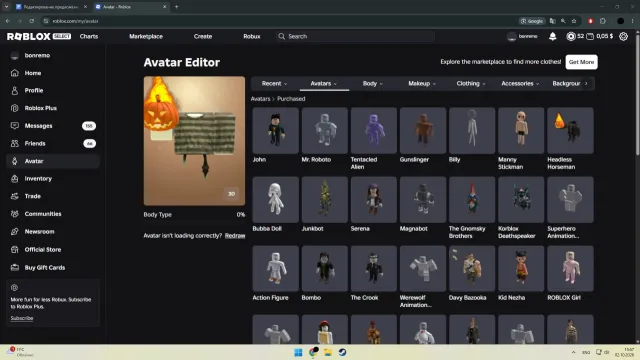
Task: Show hidden system tray icons
Action: (x=573, y=352)
